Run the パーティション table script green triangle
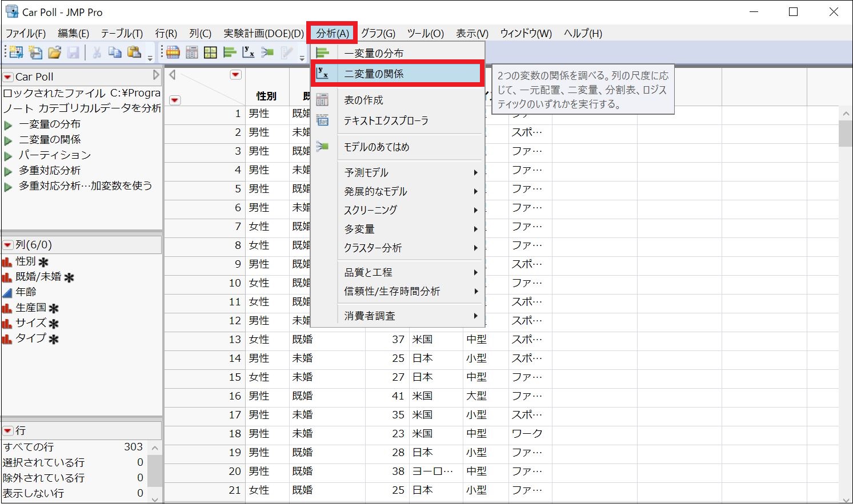853x504 pixels. tap(8, 155)
